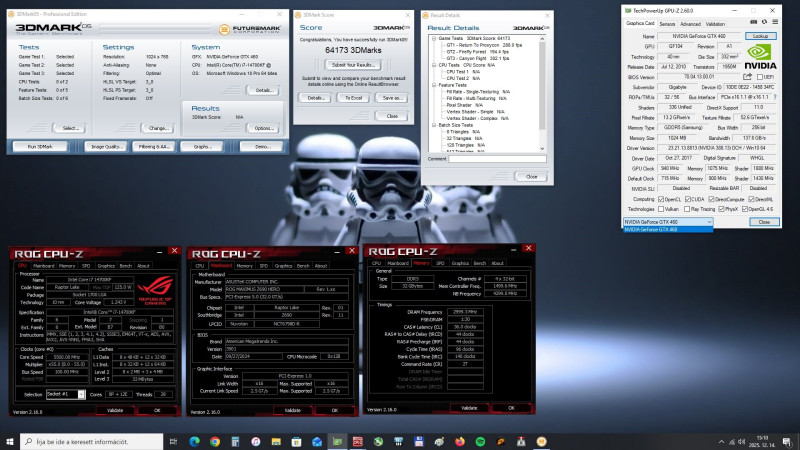The height and width of the screenshot is (450, 800).
Task: Open the Bench tab in the Memory CPU-Z window
Action: [x=480, y=263]
